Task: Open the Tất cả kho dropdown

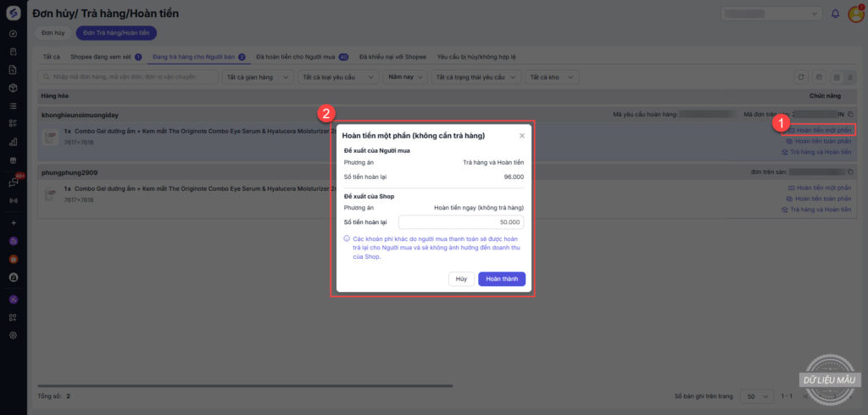Action: click(x=550, y=77)
